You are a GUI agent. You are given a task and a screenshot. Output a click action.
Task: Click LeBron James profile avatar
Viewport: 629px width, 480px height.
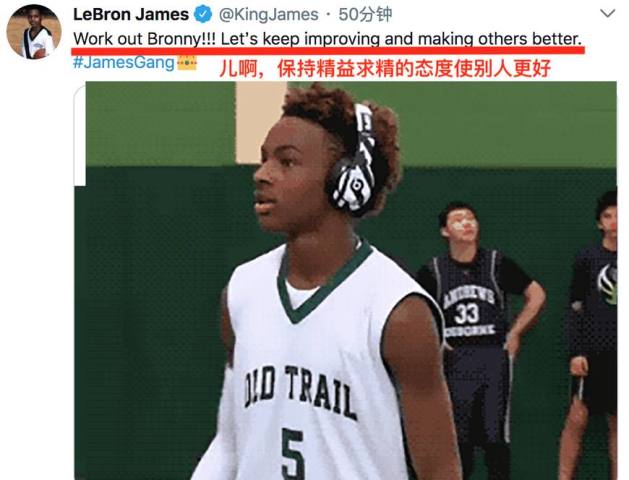[34, 32]
